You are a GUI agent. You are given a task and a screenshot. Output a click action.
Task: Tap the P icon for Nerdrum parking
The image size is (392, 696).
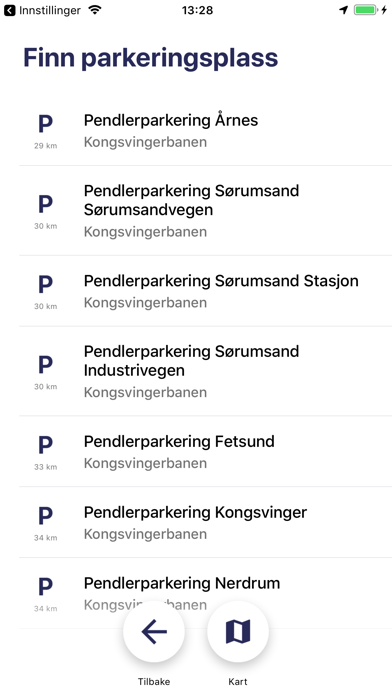pos(45,586)
